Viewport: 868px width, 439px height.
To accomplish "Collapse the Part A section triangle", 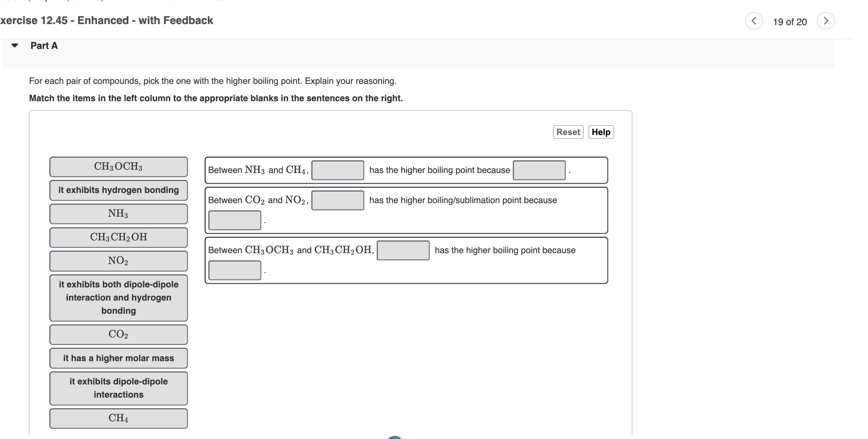I will 15,46.
